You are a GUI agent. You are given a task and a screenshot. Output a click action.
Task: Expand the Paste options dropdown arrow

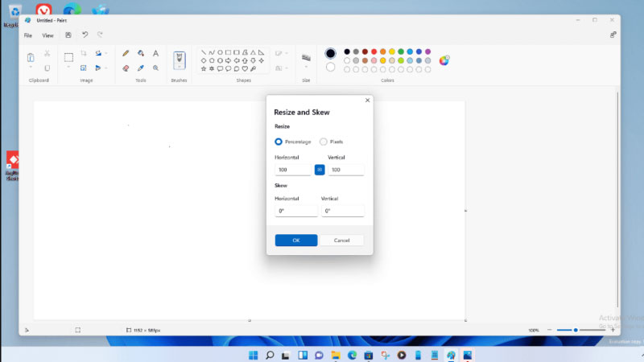point(31,68)
